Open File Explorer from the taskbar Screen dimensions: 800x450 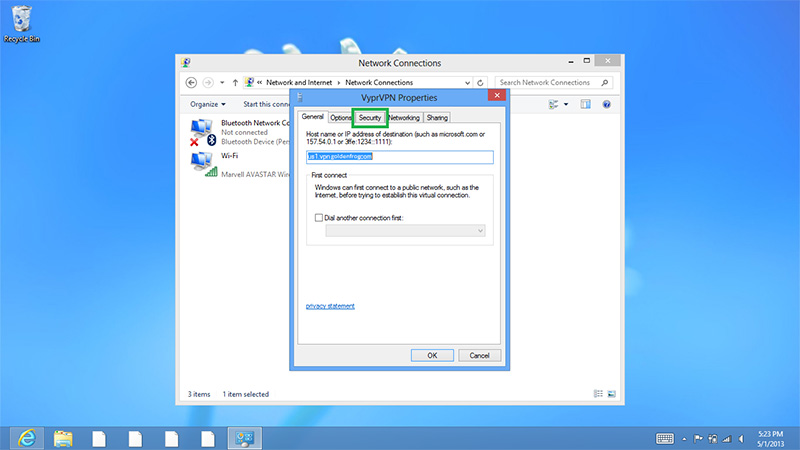click(63, 438)
